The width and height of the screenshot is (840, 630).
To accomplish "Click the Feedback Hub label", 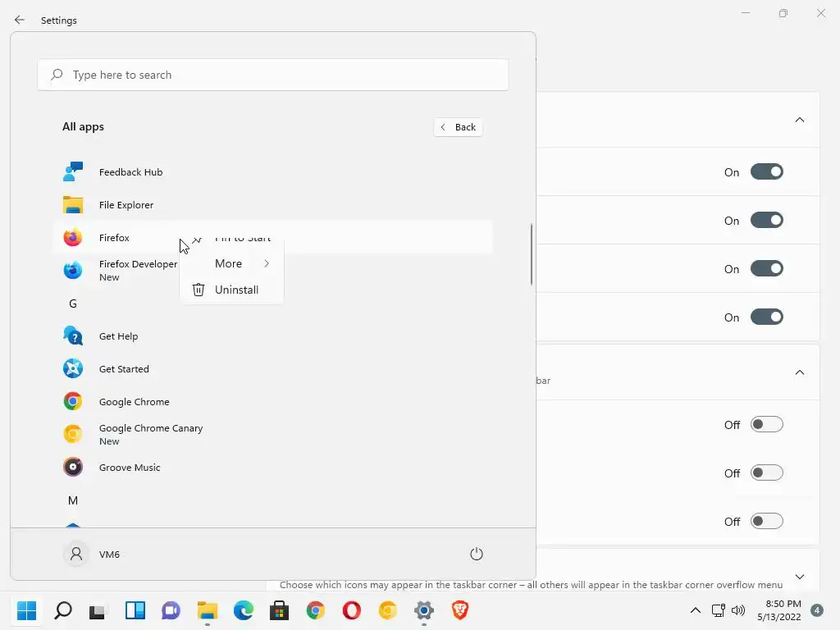I will [x=130, y=172].
